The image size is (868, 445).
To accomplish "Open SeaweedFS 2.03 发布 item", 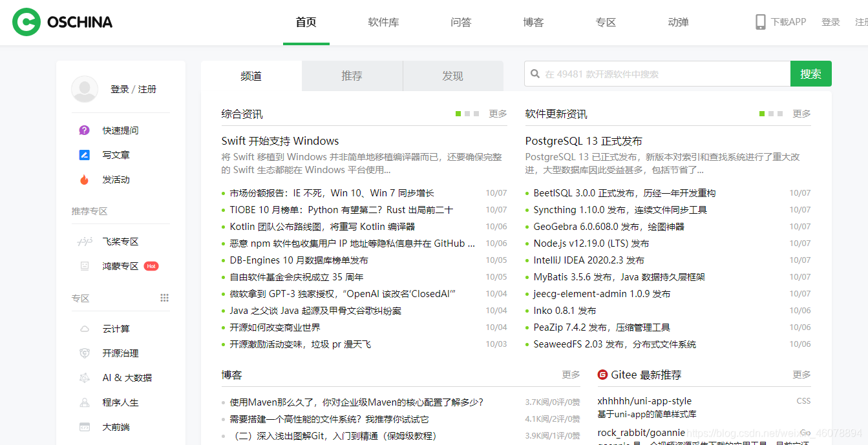I will pos(615,344).
